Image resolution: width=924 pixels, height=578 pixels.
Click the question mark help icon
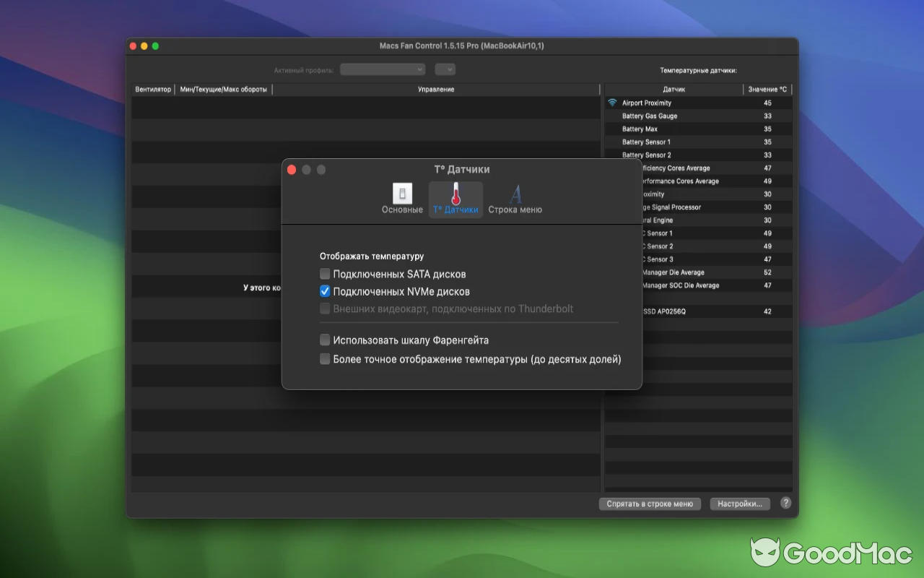[x=785, y=503]
